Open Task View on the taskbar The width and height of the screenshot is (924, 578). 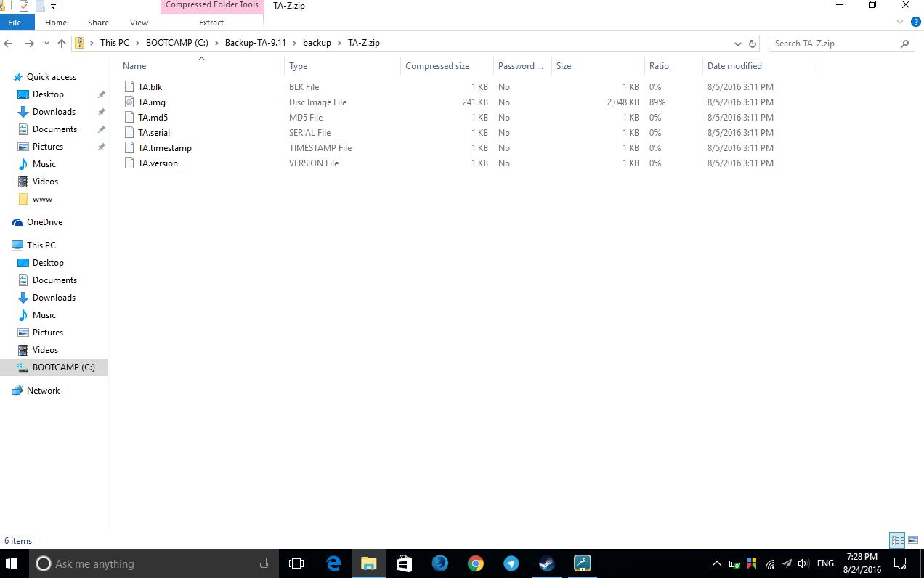click(296, 563)
